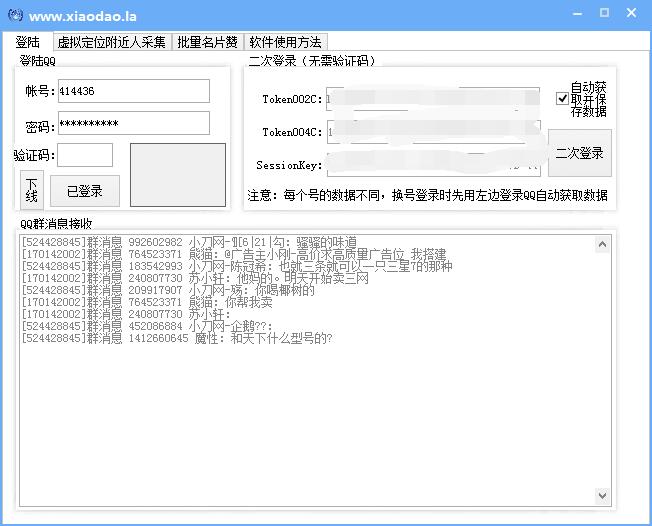Viewport: 652px width, 526px height.
Task: Select the message from 小刀网-企鹅
Action: (x=147, y=326)
